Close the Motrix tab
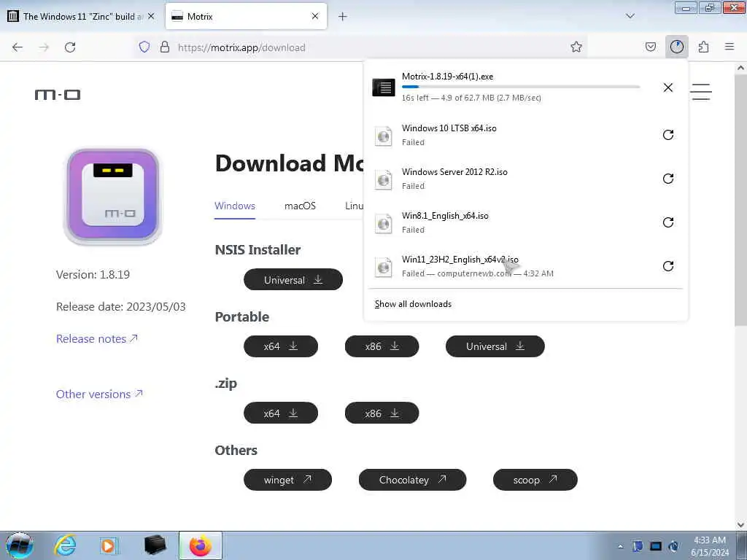Screen dimensions: 747x560 pos(315,16)
